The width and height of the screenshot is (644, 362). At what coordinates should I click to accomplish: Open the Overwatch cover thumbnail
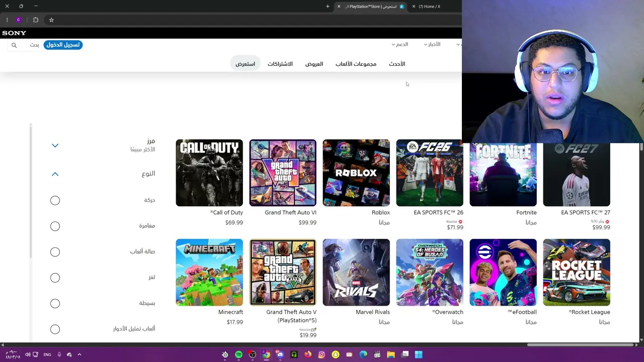click(x=430, y=273)
